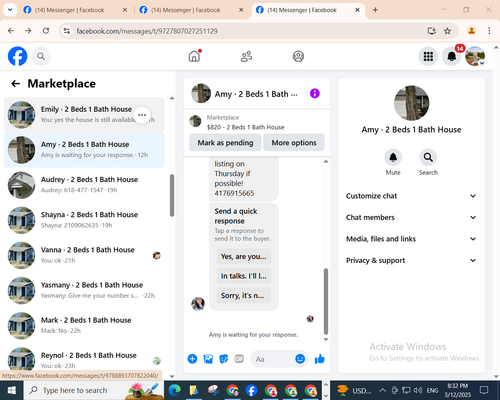500x400 pixels.
Task: Expand Privacy & support section
Action: (411, 260)
